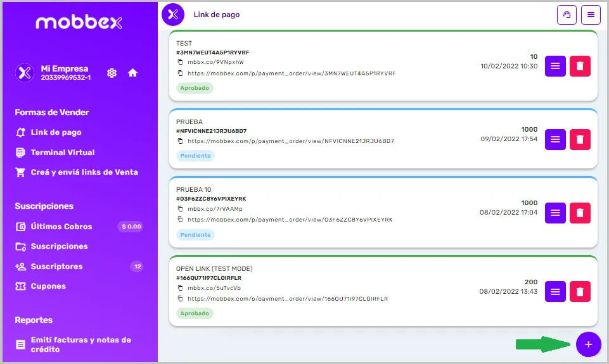Viewport: 609px width, 364px height.
Task: Copy short link mbbx.co/5uTvcVb
Action: (180, 287)
